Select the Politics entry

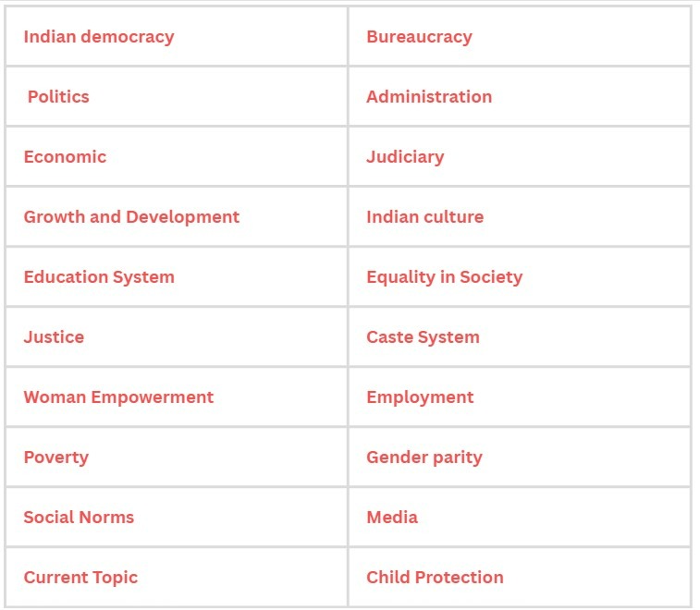pyautogui.click(x=58, y=97)
